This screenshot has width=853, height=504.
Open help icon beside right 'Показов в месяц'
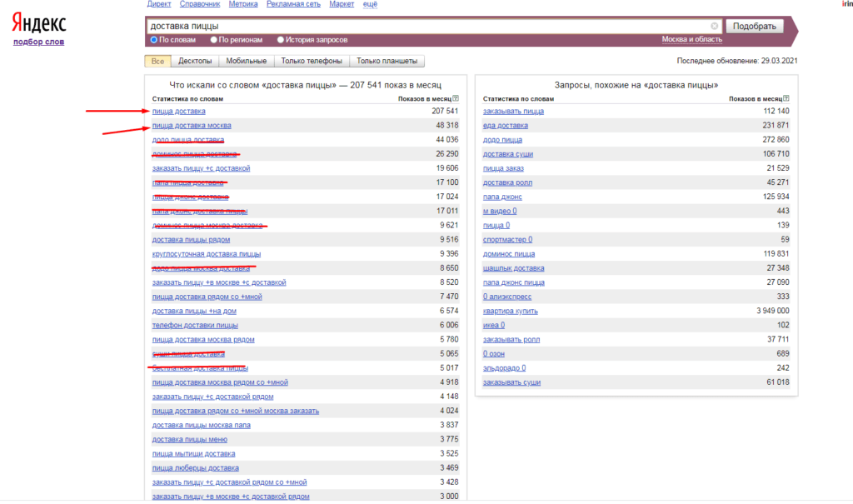tap(786, 98)
